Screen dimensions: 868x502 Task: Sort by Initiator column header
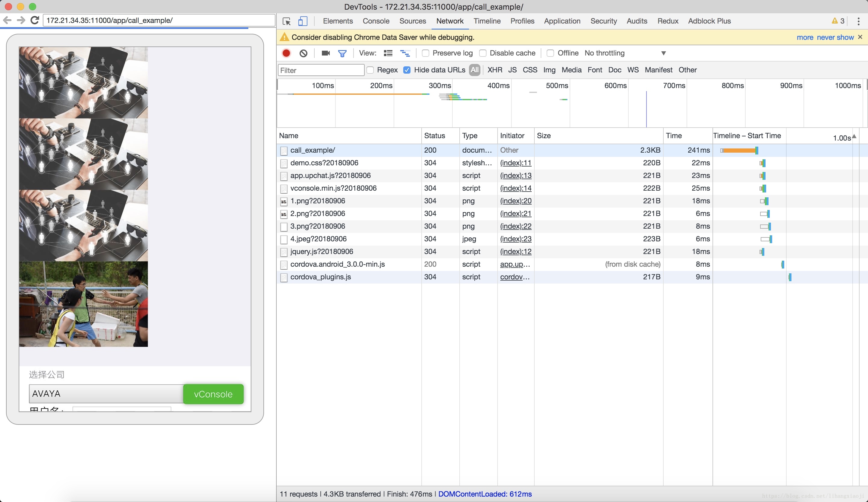coord(516,135)
